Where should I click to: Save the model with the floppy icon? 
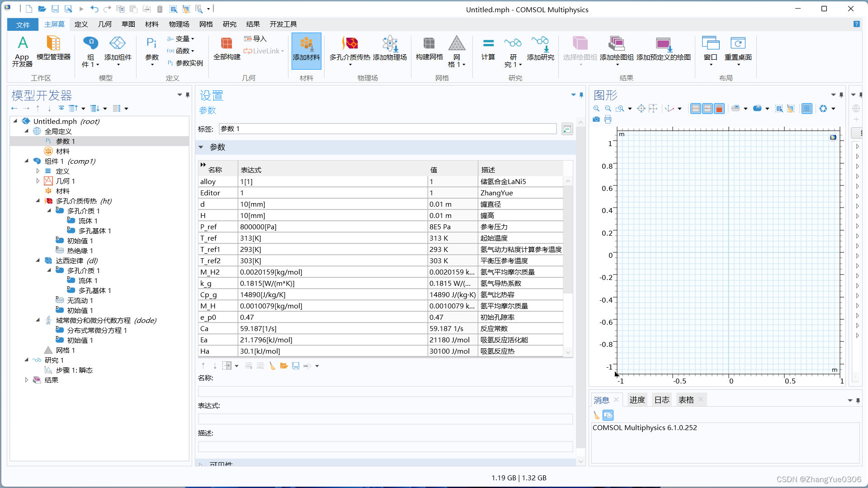(55, 9)
